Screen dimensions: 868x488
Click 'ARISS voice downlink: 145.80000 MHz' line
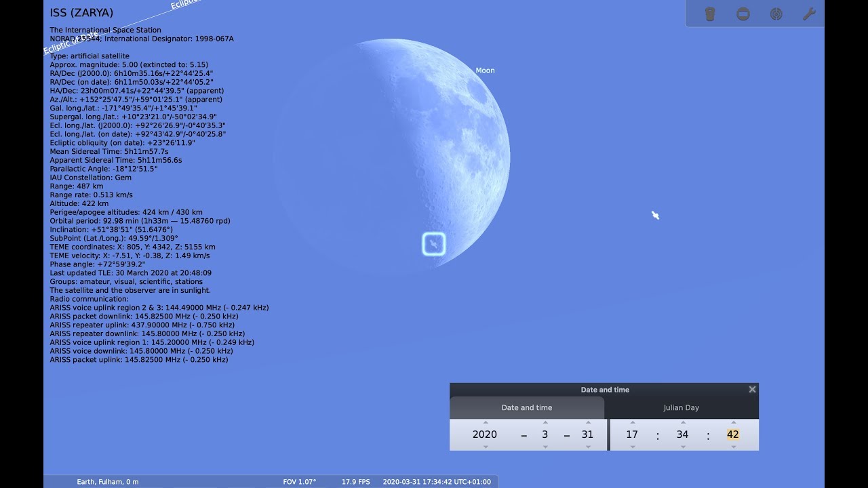click(141, 351)
